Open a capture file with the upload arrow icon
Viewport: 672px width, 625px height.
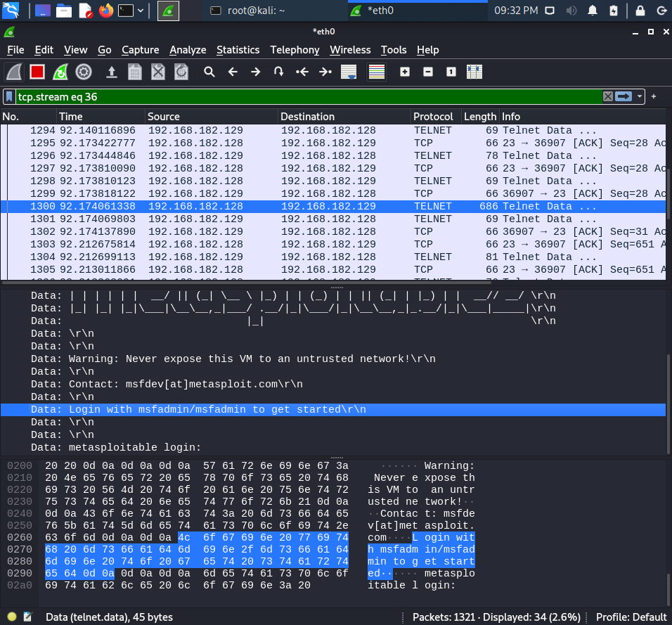click(112, 72)
